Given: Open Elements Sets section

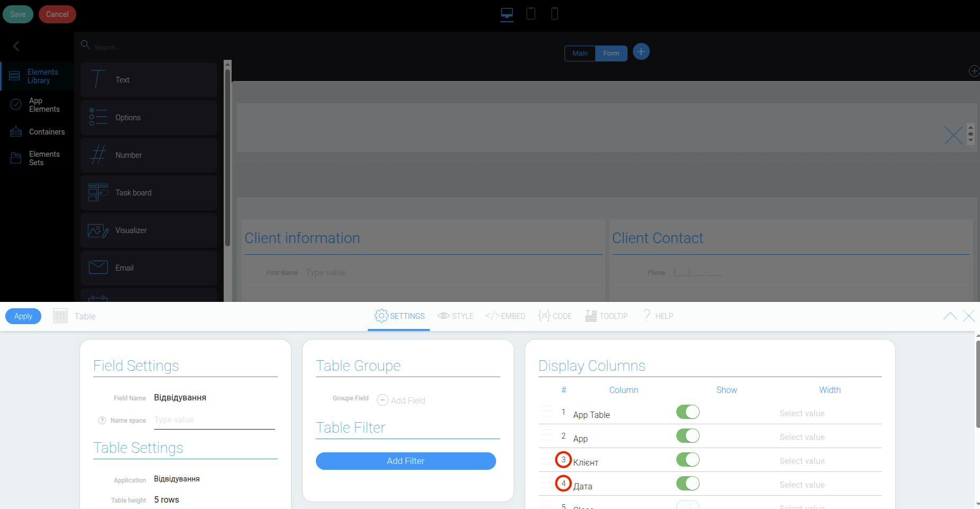Looking at the screenshot, I should click(x=37, y=158).
